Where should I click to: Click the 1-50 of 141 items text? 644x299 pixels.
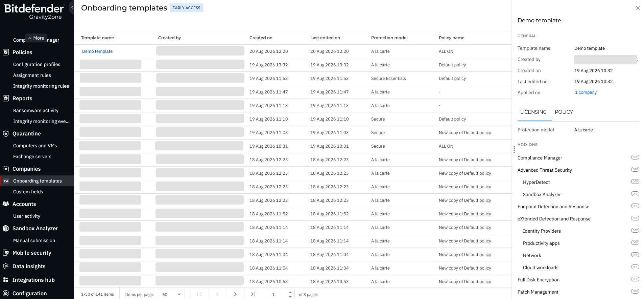point(97,294)
